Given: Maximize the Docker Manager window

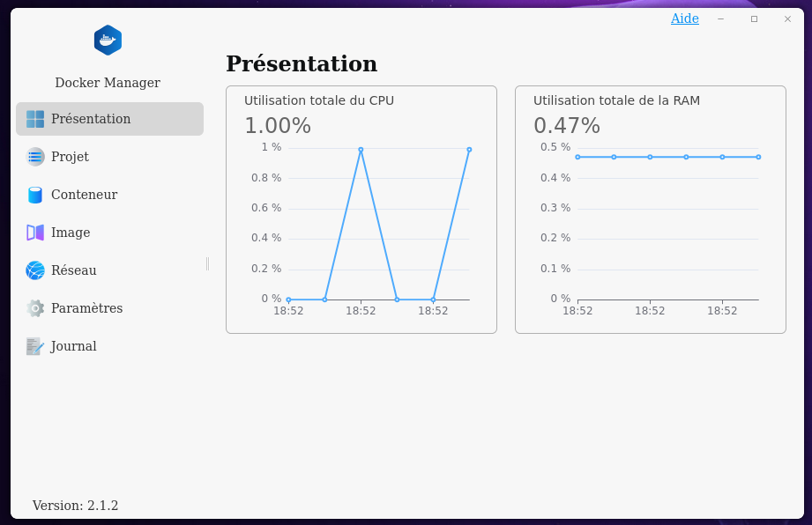Looking at the screenshot, I should pyautogui.click(x=754, y=18).
